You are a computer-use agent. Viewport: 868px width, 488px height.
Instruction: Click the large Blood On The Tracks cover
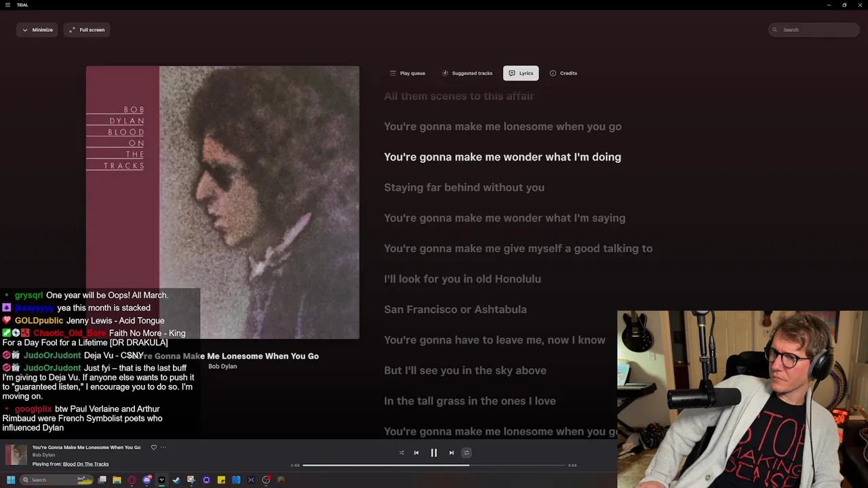(222, 202)
